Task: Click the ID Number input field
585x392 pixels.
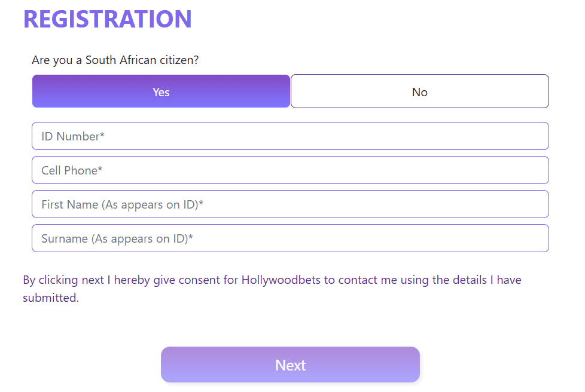Action: pyautogui.click(x=290, y=136)
